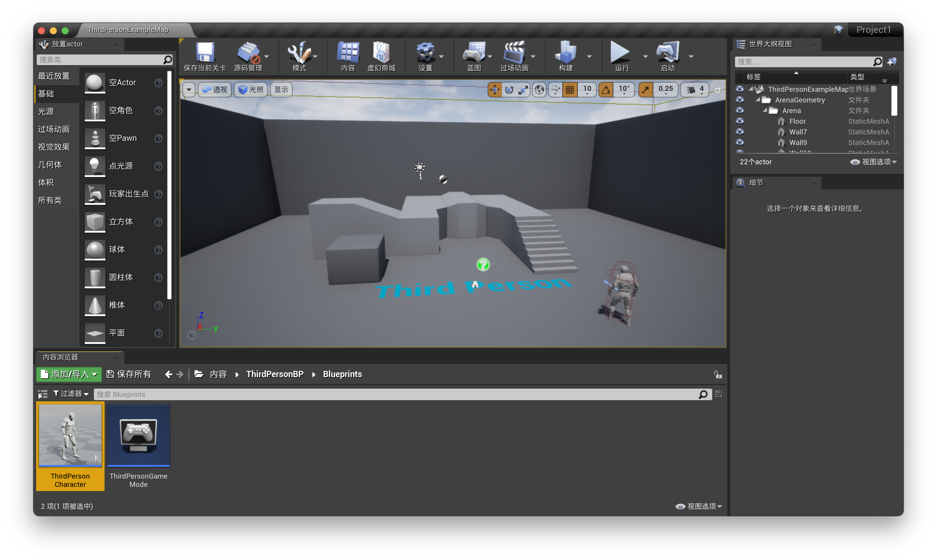937x560 pixels.
Task: Open the Settings (设置) gear icon
Action: coord(426,52)
